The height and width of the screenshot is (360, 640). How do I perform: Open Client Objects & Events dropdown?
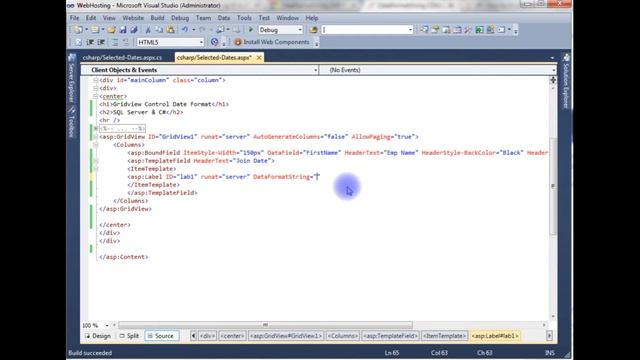click(x=316, y=70)
